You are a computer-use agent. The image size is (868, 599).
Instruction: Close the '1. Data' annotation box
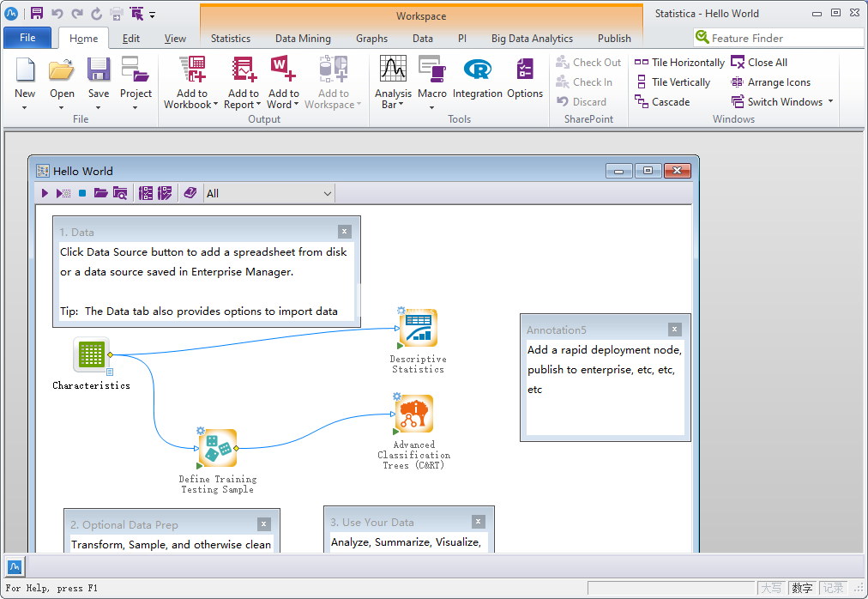[x=344, y=232]
